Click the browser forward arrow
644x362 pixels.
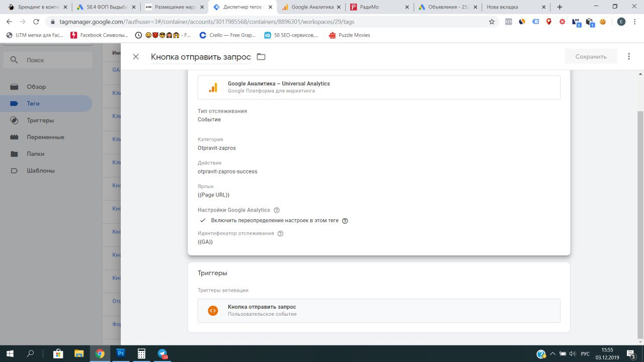(x=23, y=22)
